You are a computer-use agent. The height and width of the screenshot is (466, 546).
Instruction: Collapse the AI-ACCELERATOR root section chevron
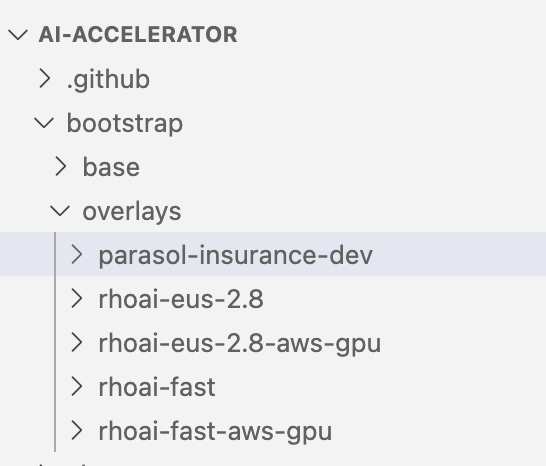tap(18, 34)
